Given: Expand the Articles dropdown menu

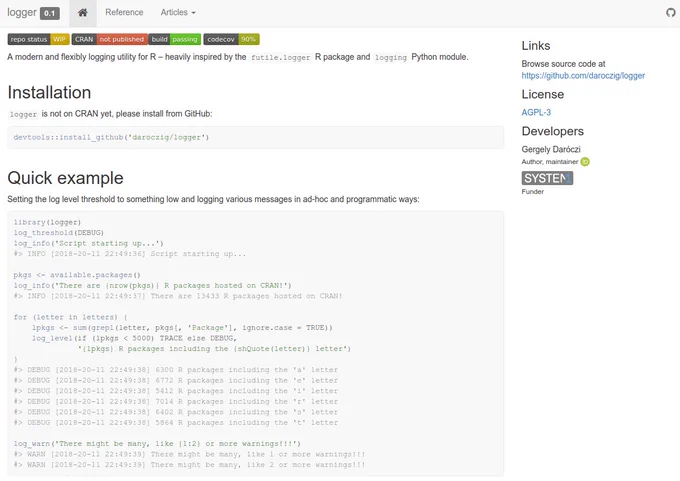Looking at the screenshot, I should click(x=178, y=13).
